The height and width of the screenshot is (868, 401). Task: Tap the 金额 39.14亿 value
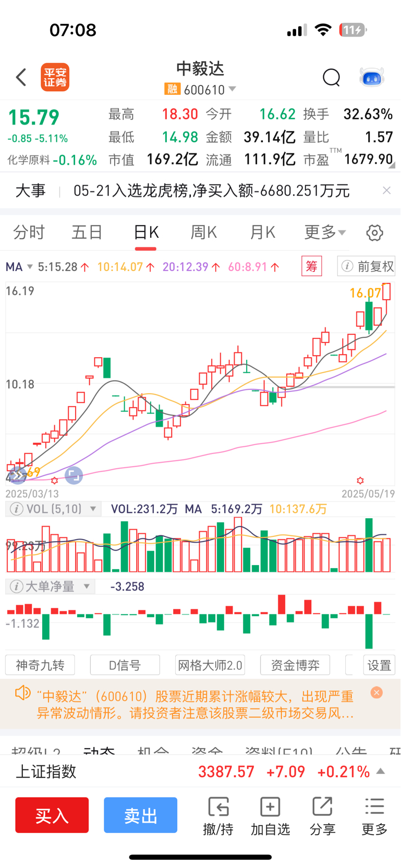[270, 137]
